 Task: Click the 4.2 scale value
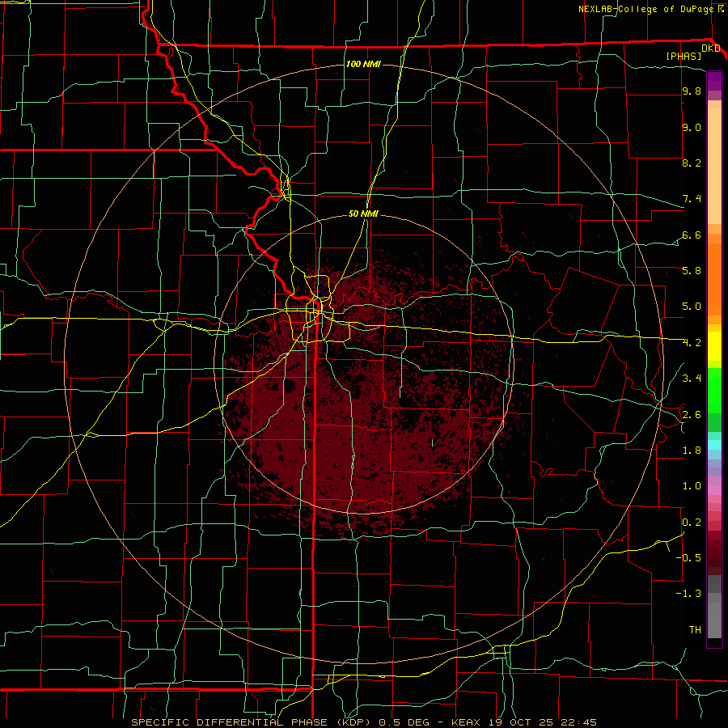pyautogui.click(x=692, y=343)
